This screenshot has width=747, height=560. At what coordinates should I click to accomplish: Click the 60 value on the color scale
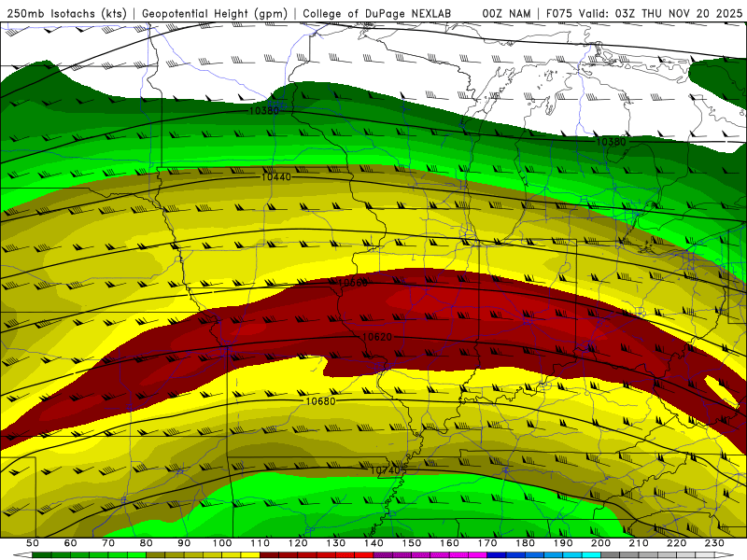[x=70, y=543]
